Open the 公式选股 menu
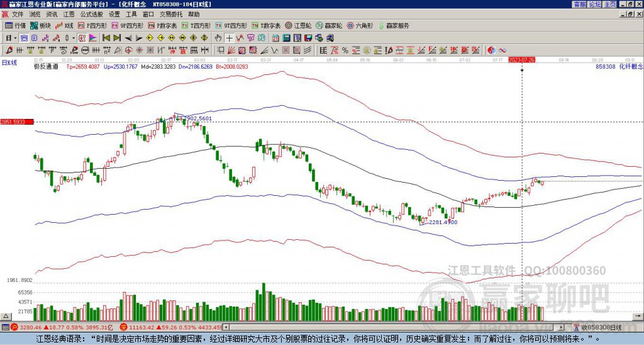 click(x=91, y=14)
